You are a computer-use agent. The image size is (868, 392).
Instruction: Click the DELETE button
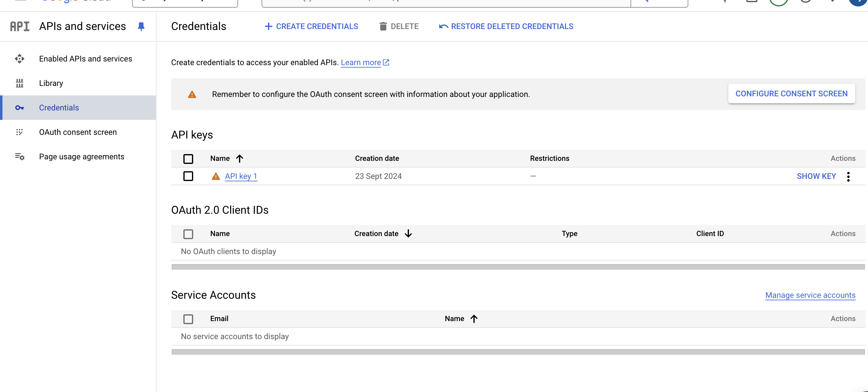point(399,26)
